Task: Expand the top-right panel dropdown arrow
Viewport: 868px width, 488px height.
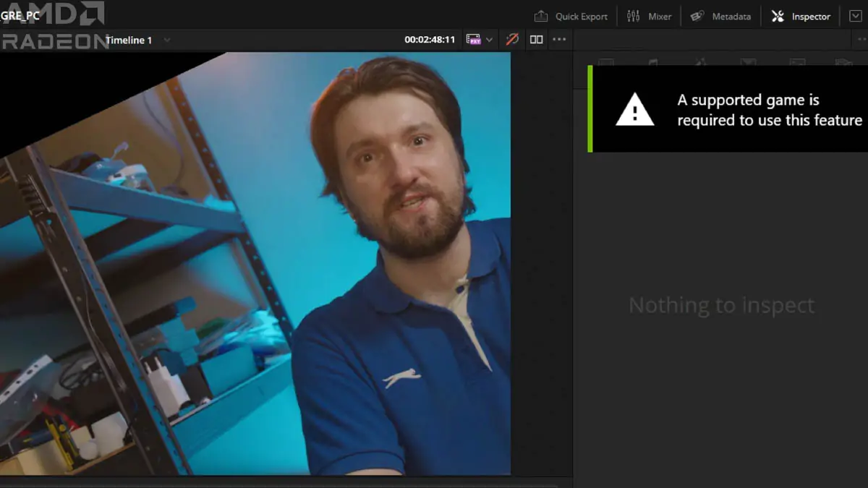Action: click(855, 16)
